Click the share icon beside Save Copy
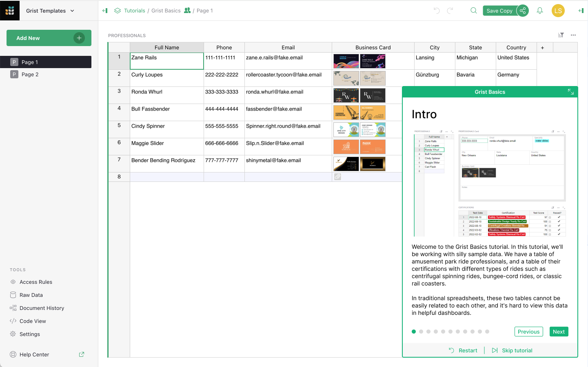 point(523,11)
